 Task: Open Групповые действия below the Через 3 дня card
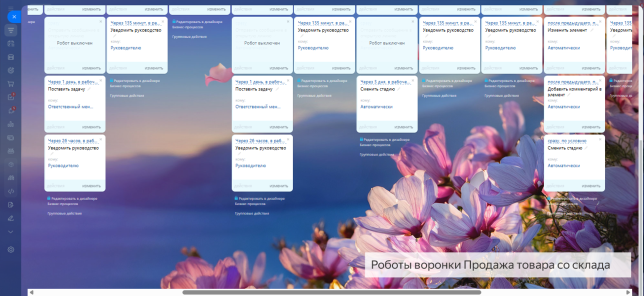coord(376,154)
